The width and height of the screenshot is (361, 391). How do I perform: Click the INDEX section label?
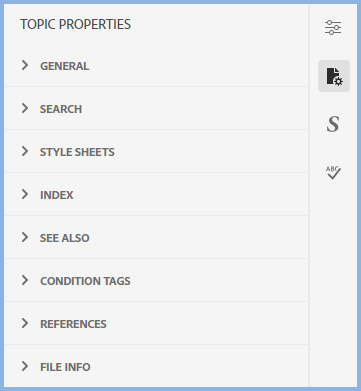coord(57,195)
